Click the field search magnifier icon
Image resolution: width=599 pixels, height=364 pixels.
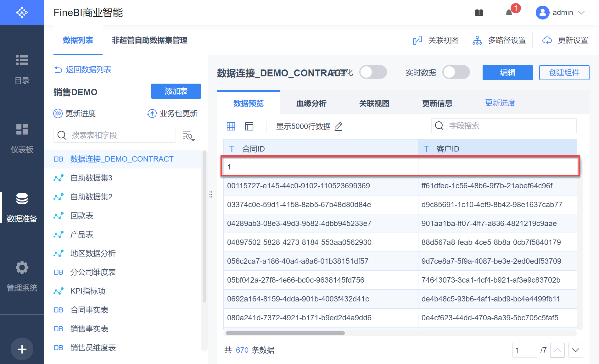pos(439,126)
